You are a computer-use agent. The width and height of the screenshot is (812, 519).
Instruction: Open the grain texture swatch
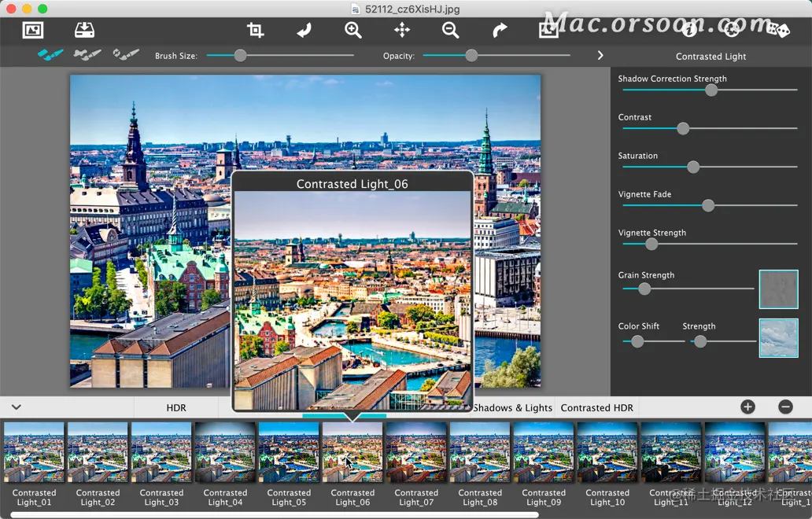(778, 289)
